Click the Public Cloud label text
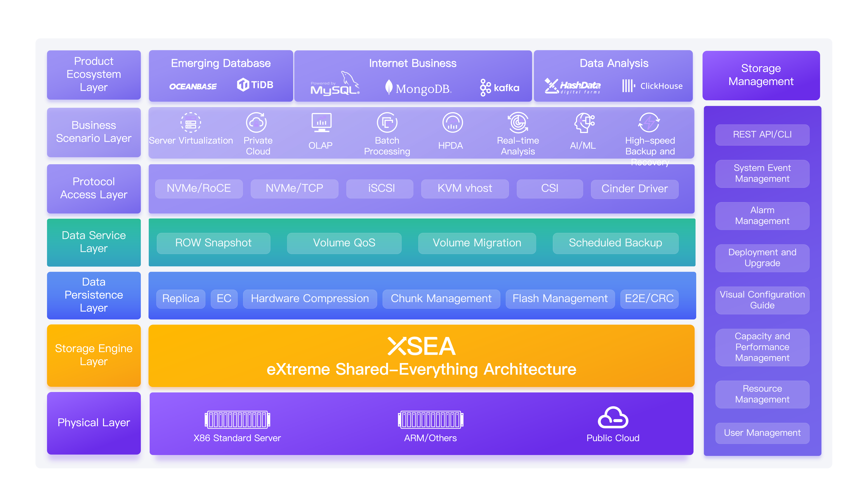This screenshot has width=868, height=488. click(x=613, y=438)
